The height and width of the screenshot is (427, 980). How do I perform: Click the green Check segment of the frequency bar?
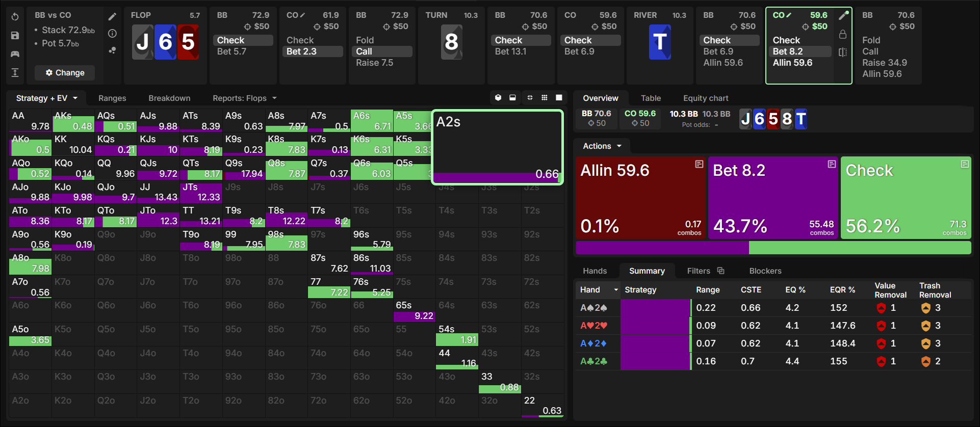click(x=860, y=248)
